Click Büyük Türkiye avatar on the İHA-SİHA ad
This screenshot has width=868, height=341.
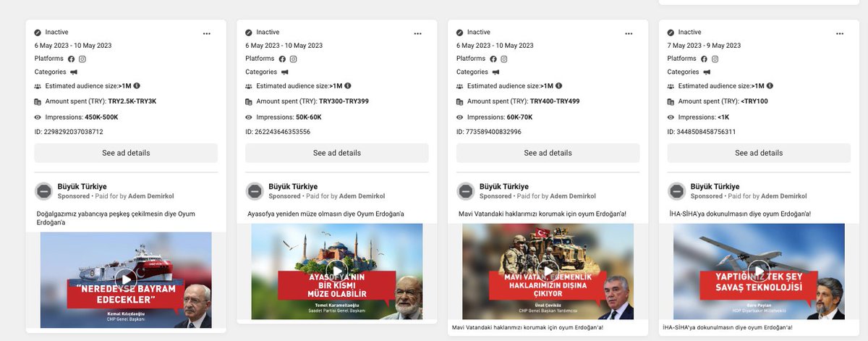676,191
